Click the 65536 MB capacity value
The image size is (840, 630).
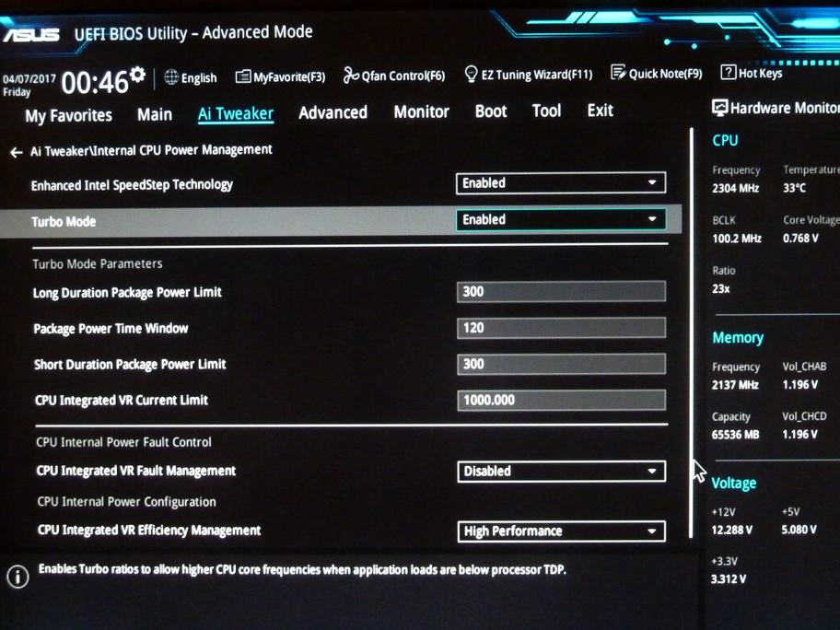(736, 435)
